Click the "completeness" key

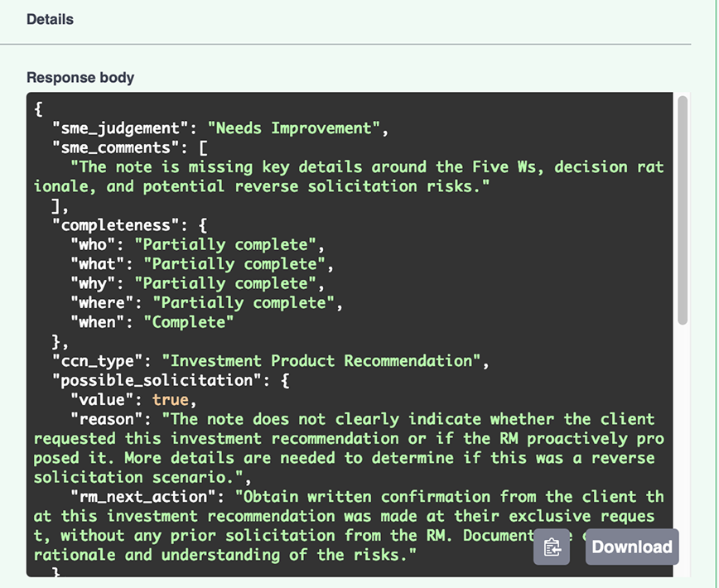click(x=116, y=225)
